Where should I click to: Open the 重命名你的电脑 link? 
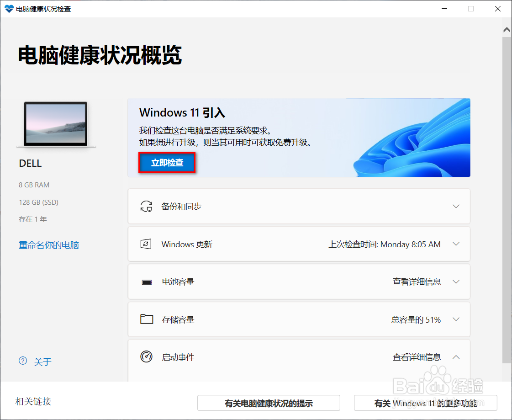(x=49, y=245)
